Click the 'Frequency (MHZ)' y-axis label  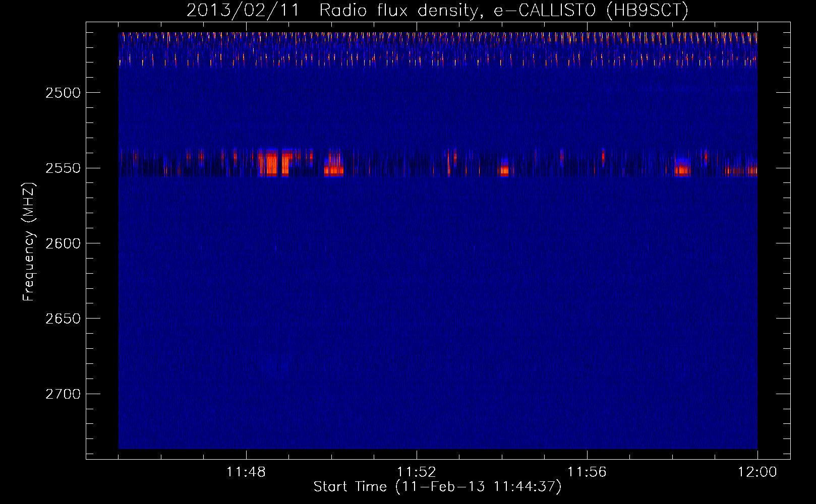coord(29,242)
